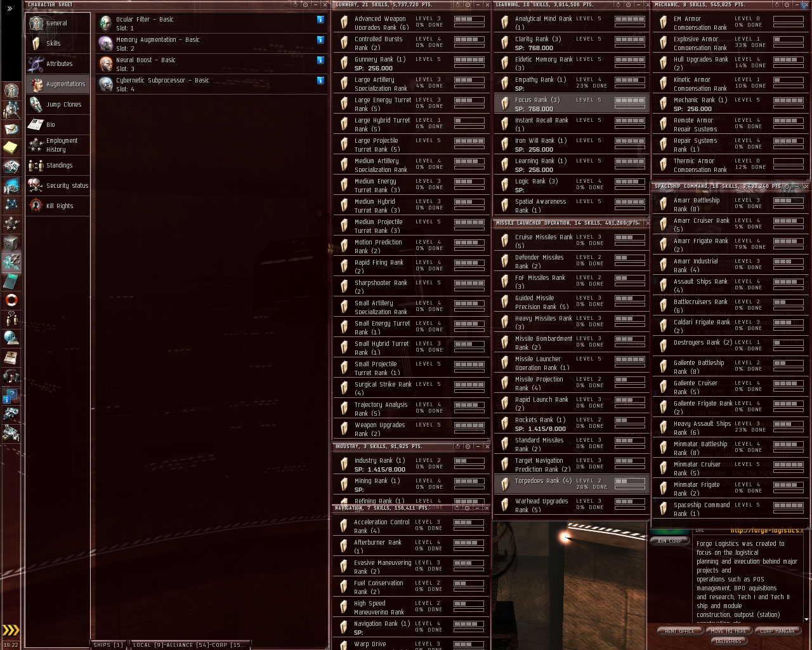Viewport: 812px width, 650px height.
Task: Open the yellow notepad icon
Action: click(11, 148)
